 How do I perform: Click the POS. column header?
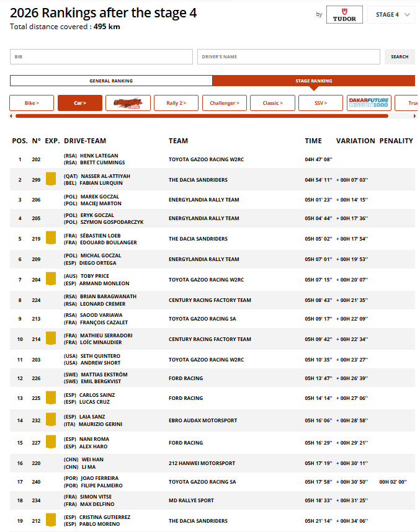click(20, 141)
